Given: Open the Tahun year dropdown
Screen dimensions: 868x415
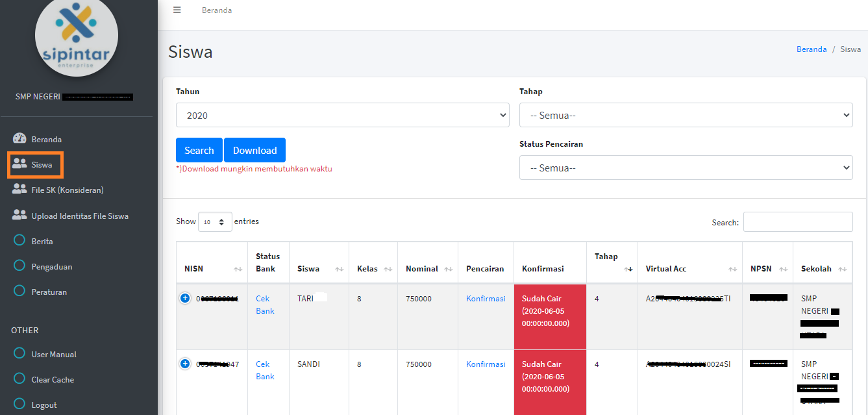Looking at the screenshot, I should pyautogui.click(x=342, y=116).
